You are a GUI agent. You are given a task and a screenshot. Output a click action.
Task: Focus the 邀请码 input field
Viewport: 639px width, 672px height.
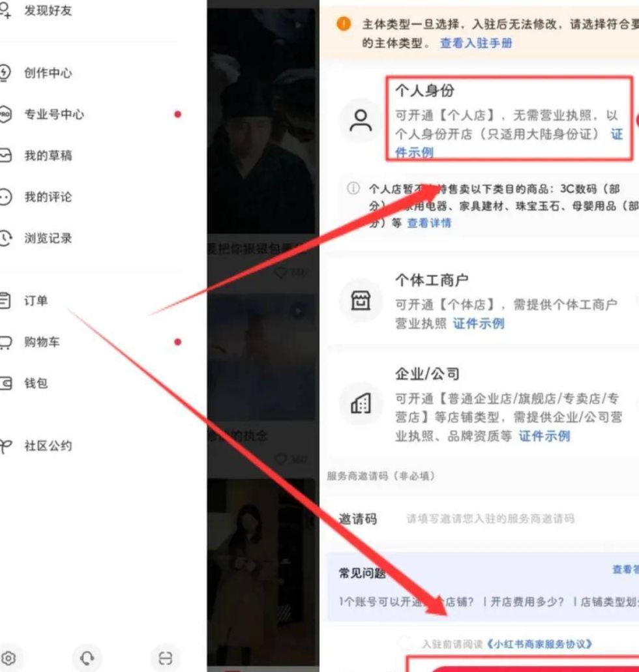(509, 519)
